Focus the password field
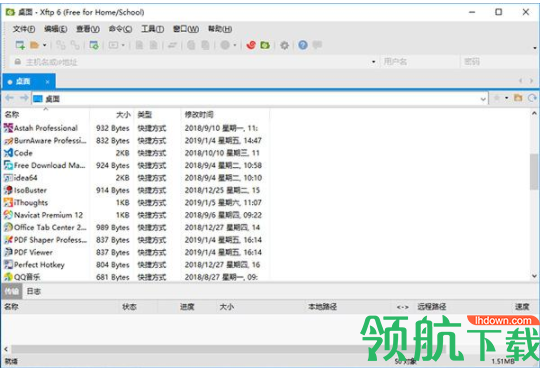 [498, 62]
